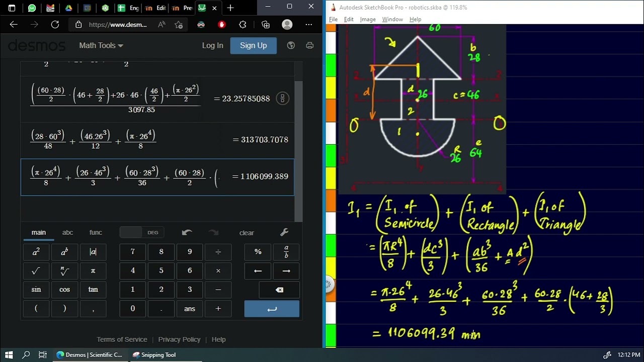This screenshot has width=644, height=362.
Task: Insert pi constant key
Action: (x=93, y=270)
